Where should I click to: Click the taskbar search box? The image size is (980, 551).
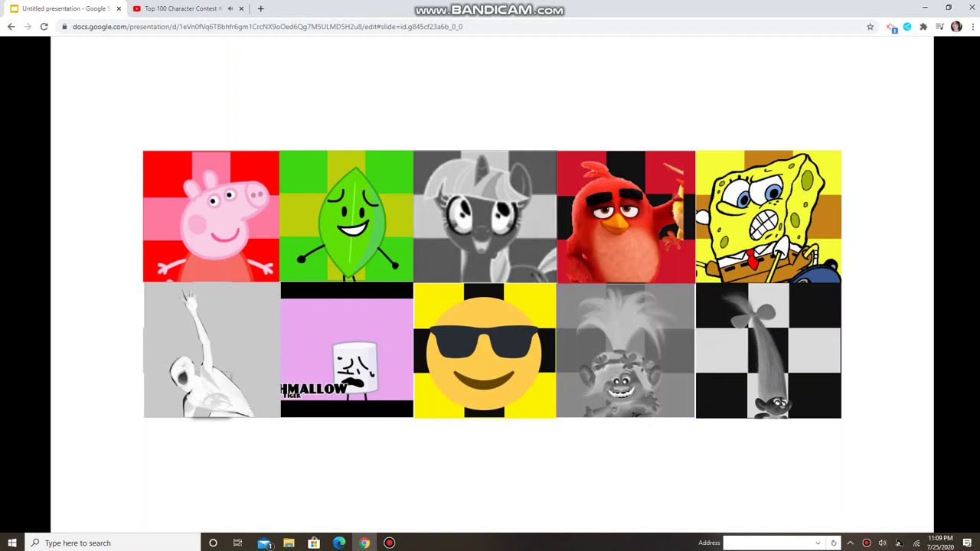click(x=113, y=543)
